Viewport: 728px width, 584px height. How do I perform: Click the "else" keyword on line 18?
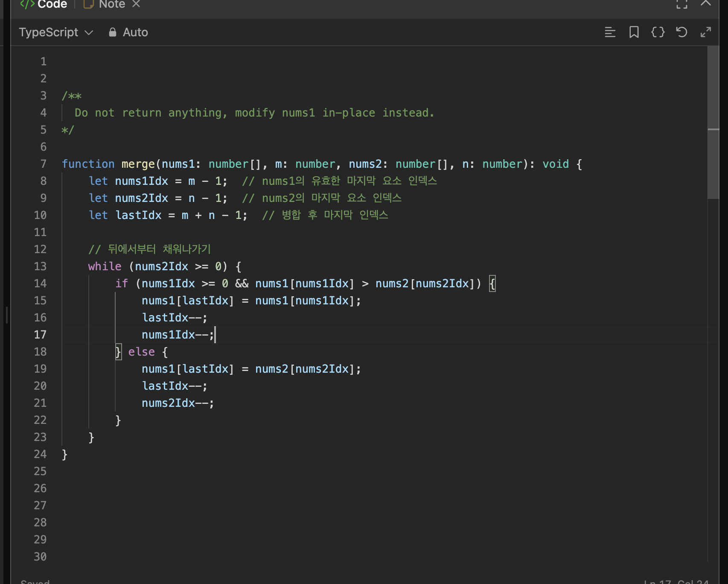pos(142,352)
